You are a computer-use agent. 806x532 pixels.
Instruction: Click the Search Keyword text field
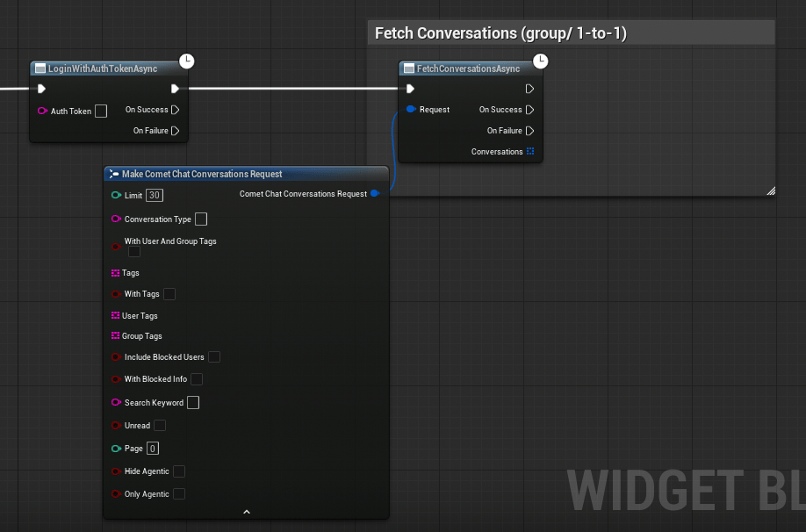tap(193, 402)
